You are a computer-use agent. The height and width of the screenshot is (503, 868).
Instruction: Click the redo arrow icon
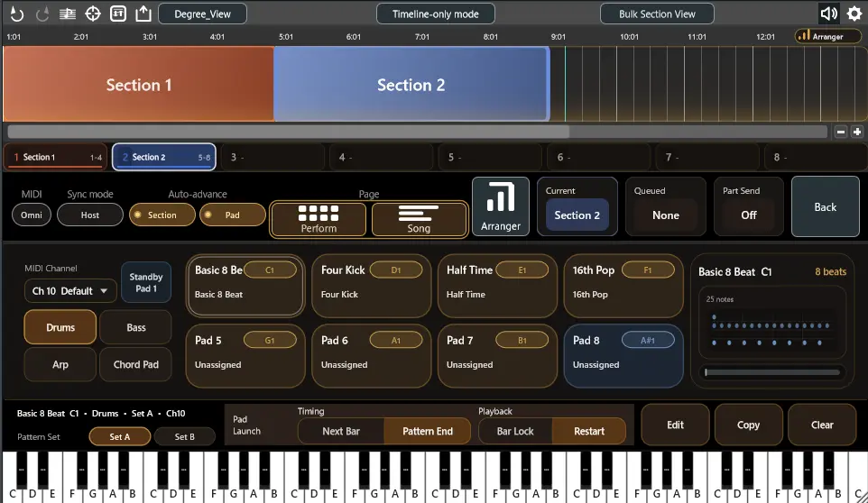(42, 14)
